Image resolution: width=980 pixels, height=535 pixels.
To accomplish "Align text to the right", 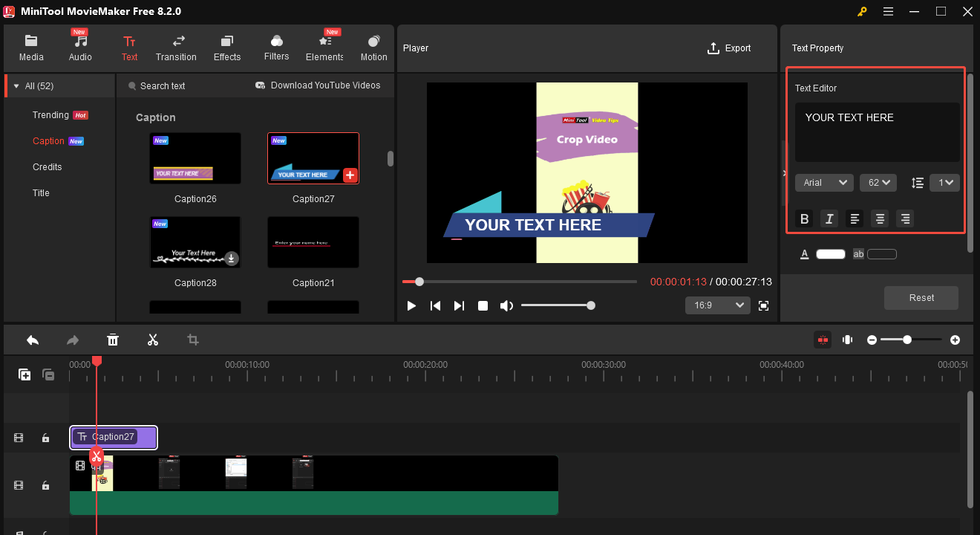I will coord(904,218).
